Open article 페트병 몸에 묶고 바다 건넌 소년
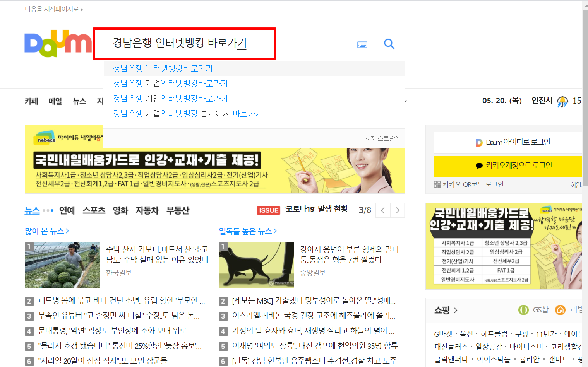Image resolution: width=588 pixels, height=367 pixels. pyautogui.click(x=122, y=300)
